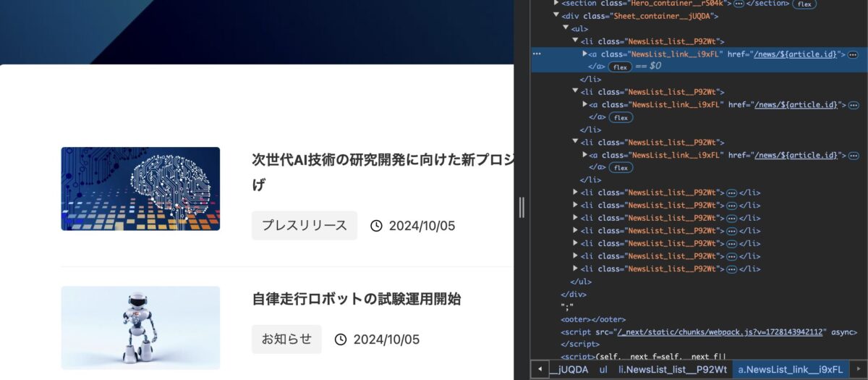The width and height of the screenshot is (868, 380).
Task: Collapse the ul element in the DOM tree
Action: (x=566, y=28)
